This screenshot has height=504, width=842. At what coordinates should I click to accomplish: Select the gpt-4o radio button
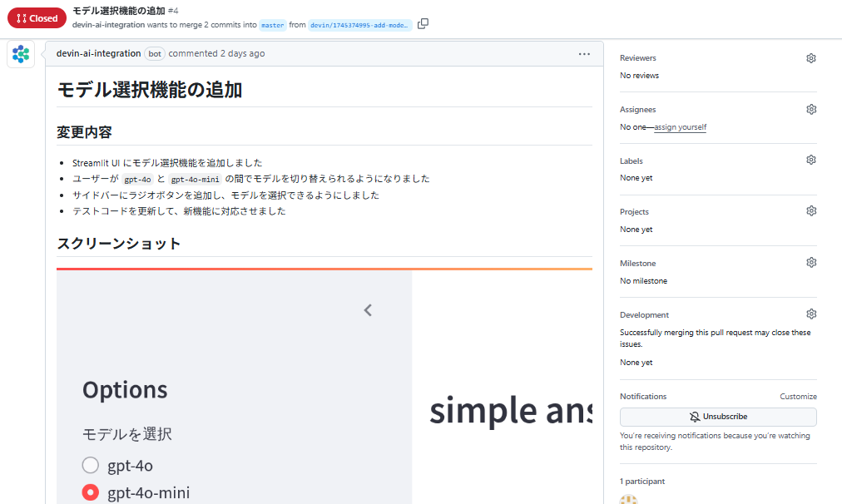point(90,465)
